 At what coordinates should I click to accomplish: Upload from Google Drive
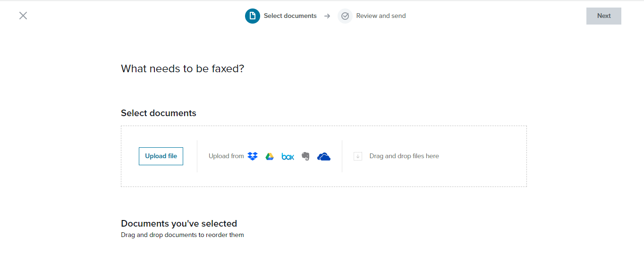270,156
